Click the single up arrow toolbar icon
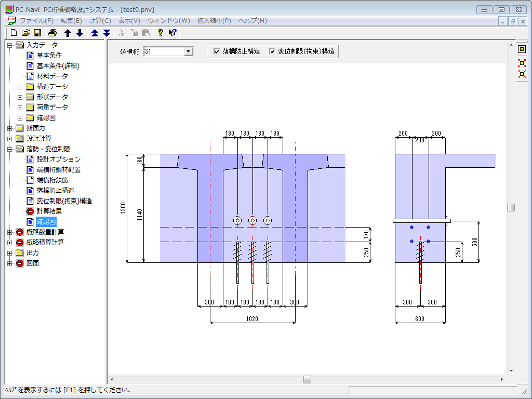Image resolution: width=532 pixels, height=399 pixels. click(x=68, y=33)
